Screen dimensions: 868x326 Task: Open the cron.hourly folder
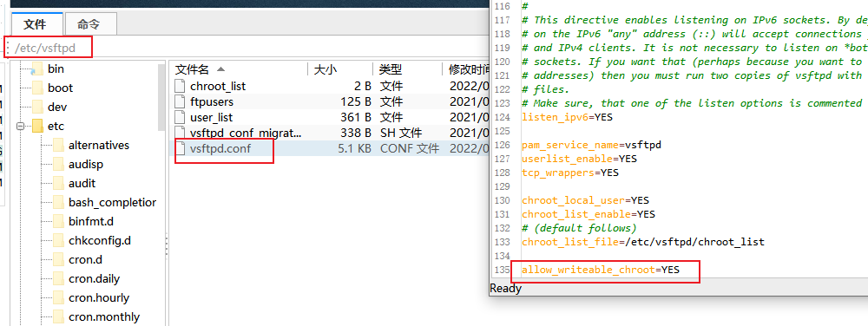point(99,297)
